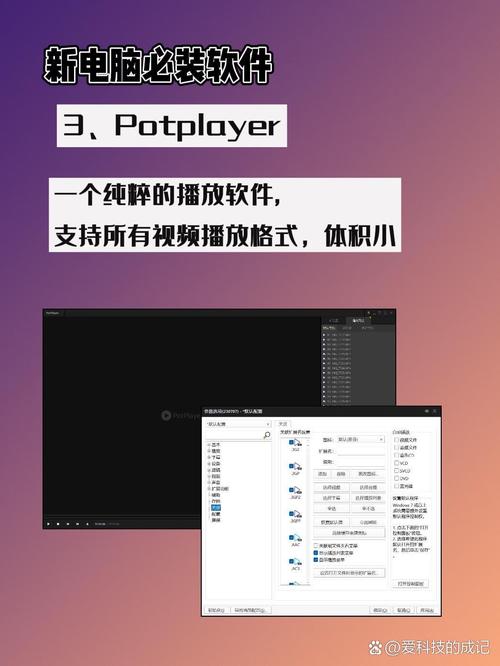
Task: Click the 应用(A) button in preferences
Action: (427, 610)
